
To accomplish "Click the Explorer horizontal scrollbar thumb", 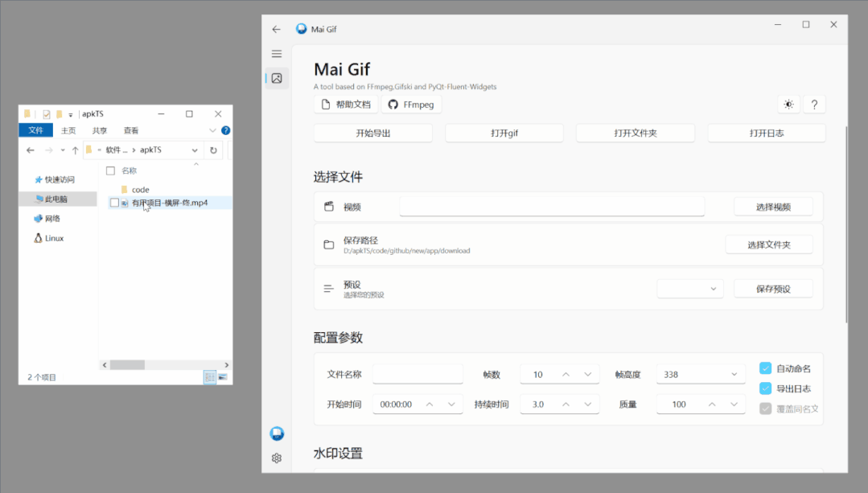I will click(127, 365).
